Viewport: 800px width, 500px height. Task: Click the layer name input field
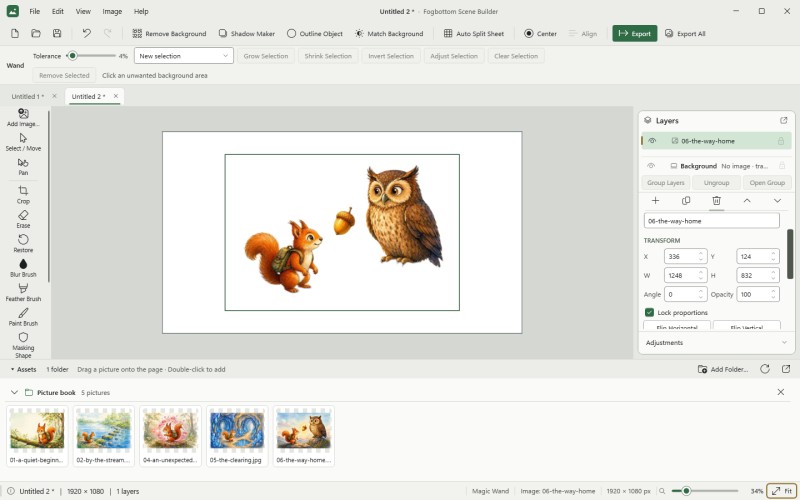[712, 221]
